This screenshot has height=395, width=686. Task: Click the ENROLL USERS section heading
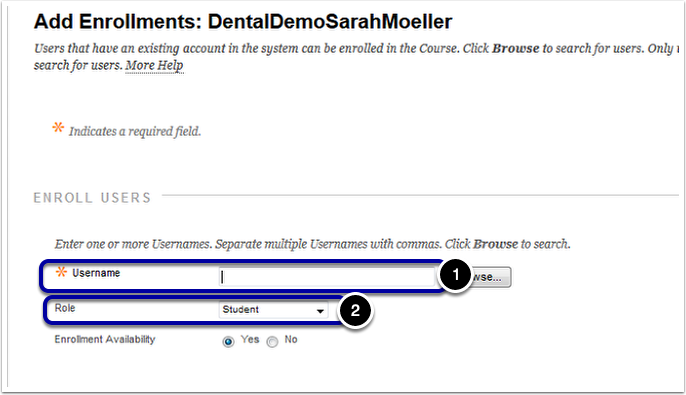tap(92, 198)
